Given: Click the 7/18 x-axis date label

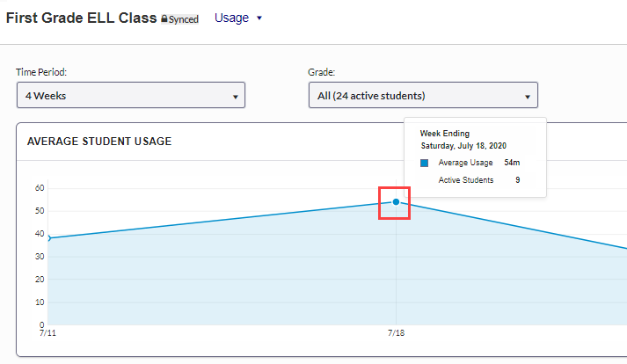Looking at the screenshot, I should (x=397, y=333).
